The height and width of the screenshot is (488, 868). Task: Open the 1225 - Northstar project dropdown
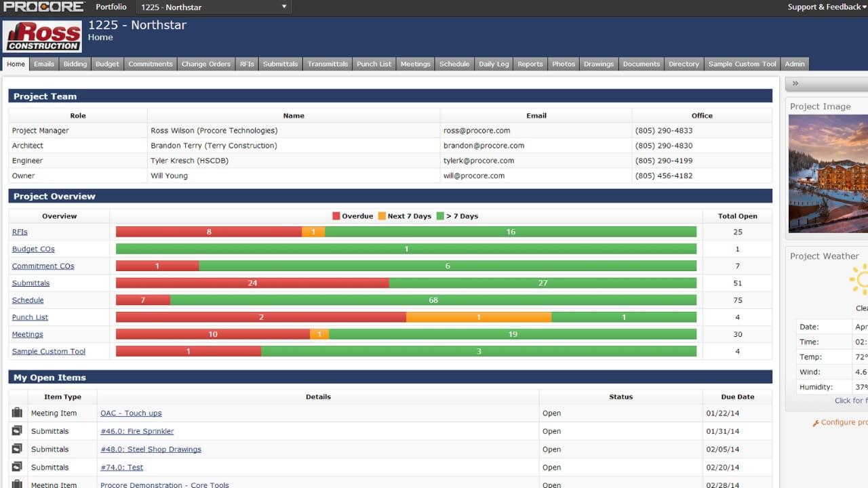click(x=214, y=7)
